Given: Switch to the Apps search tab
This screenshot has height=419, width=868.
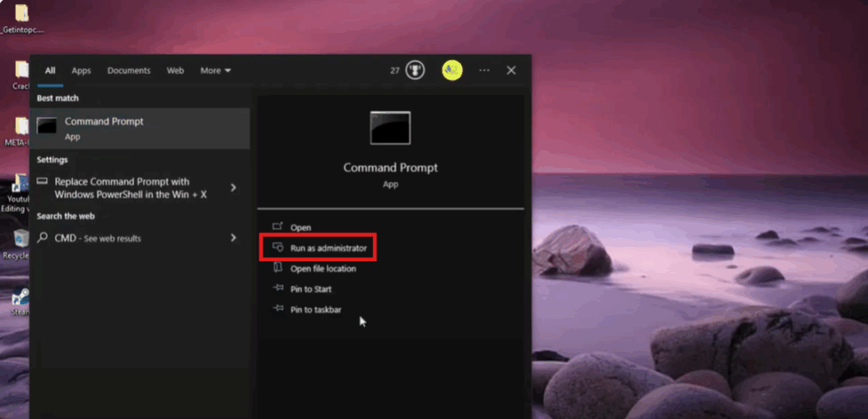Looking at the screenshot, I should (x=81, y=70).
